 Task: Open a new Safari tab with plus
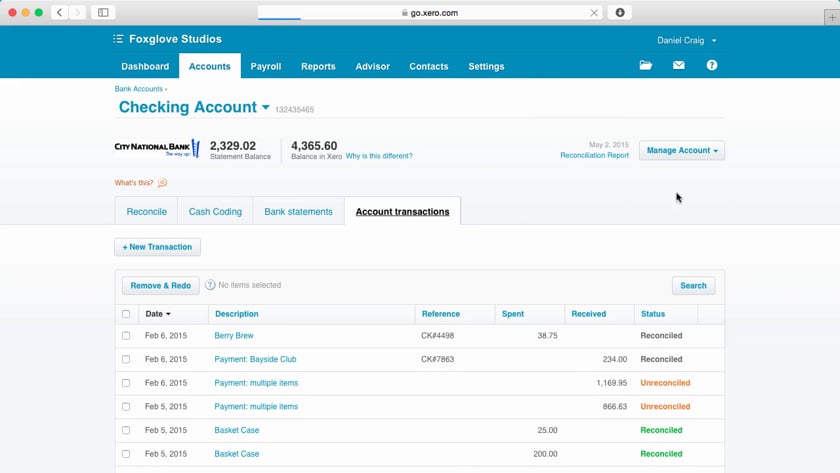point(832,17)
